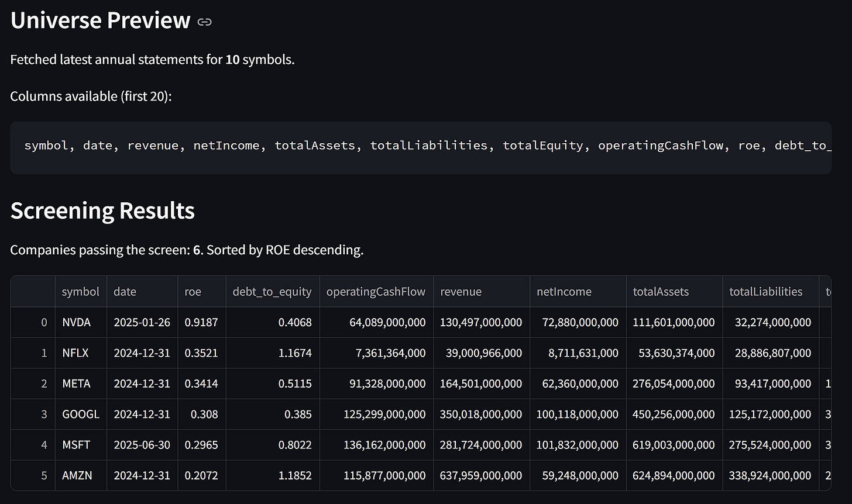
Task: Click revenue value 130,497,000,000
Action: coord(481,322)
